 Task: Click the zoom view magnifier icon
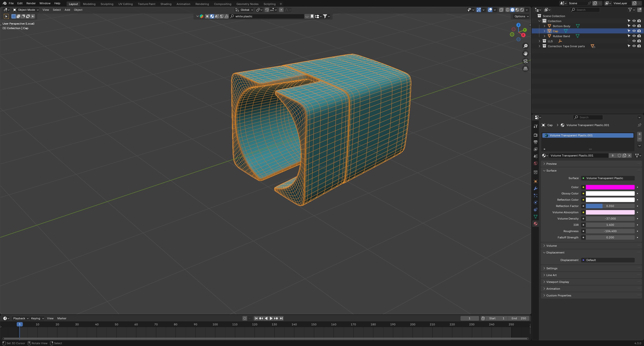click(526, 46)
